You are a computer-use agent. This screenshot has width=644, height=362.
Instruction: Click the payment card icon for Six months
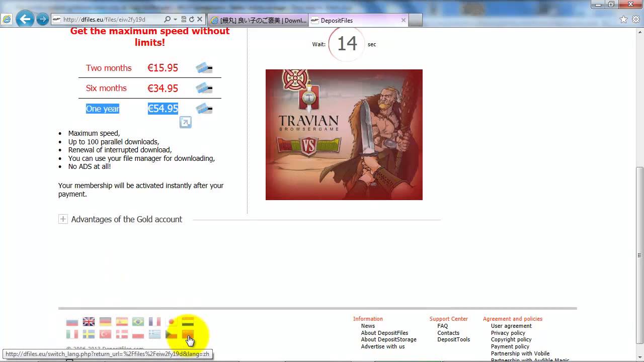204,88
